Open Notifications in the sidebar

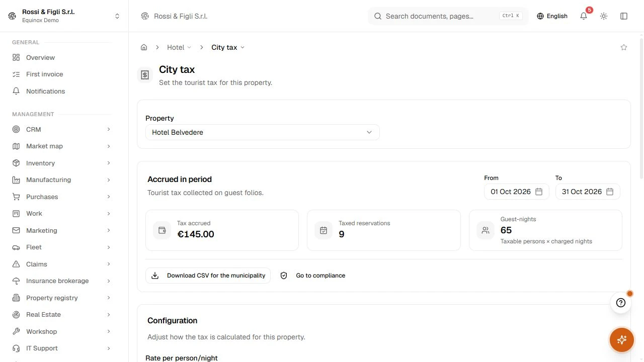tap(62, 91)
